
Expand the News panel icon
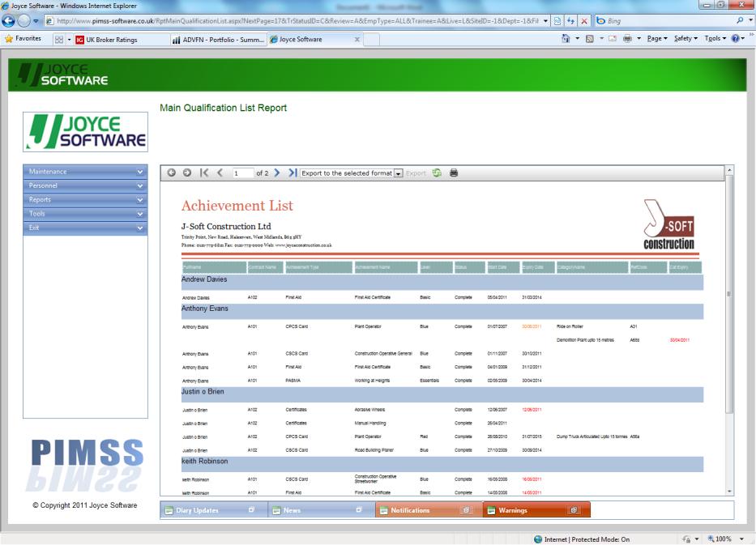(359, 510)
